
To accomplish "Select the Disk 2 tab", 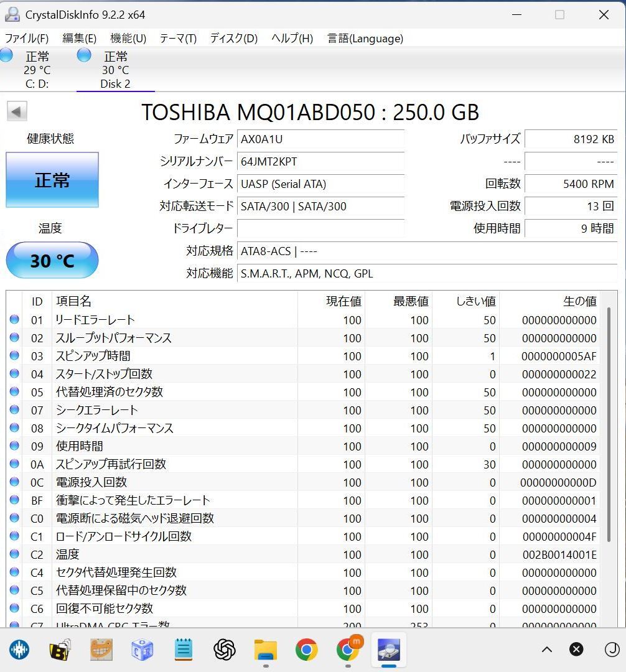I will click(x=115, y=70).
